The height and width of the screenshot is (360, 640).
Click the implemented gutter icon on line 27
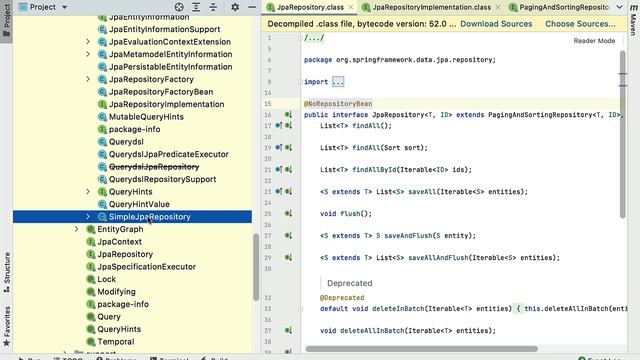(288, 236)
